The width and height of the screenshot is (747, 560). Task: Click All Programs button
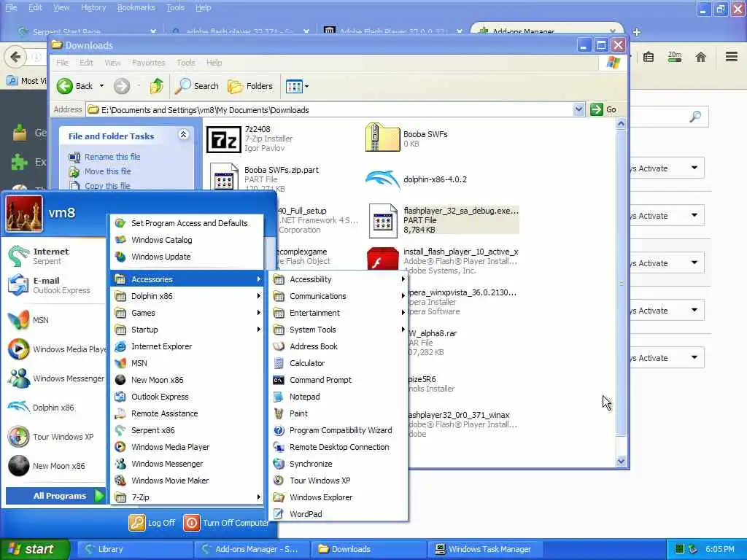click(55, 496)
